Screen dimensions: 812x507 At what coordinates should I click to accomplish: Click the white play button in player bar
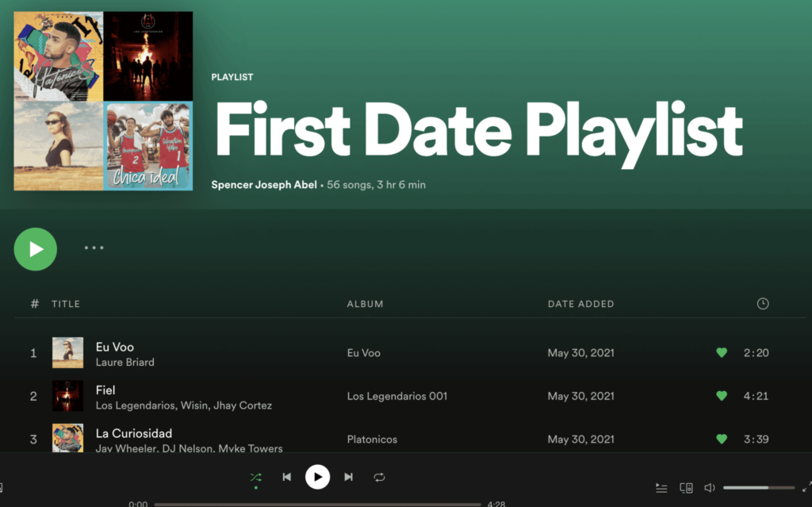coord(317,477)
